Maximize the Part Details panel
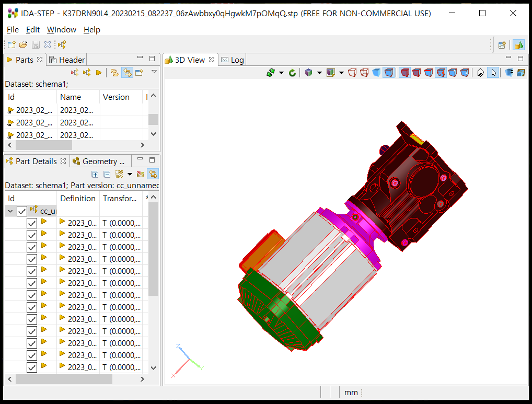Screen dimensions: 532x404 (x=152, y=159)
